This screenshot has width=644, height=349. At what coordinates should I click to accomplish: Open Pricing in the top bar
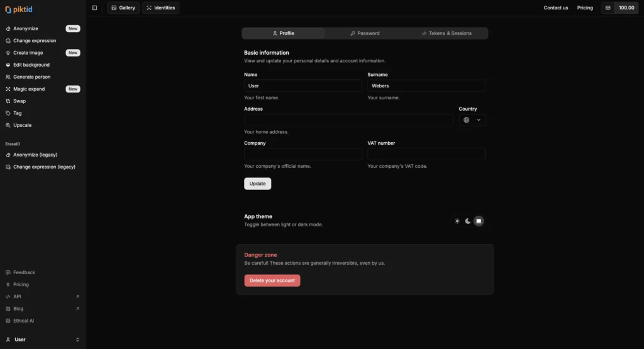pos(585,8)
